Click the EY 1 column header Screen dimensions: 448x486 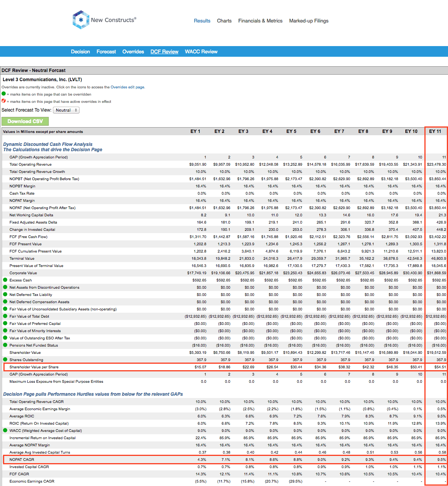195,131
